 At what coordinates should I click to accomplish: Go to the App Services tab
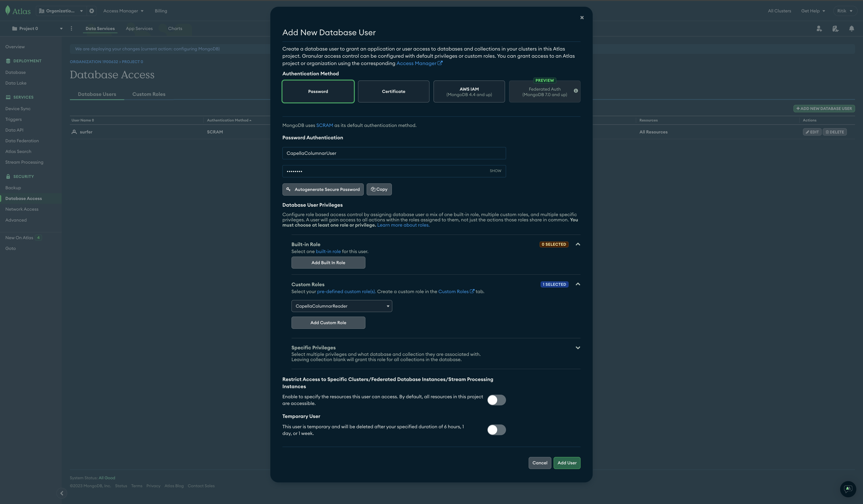pos(139,28)
